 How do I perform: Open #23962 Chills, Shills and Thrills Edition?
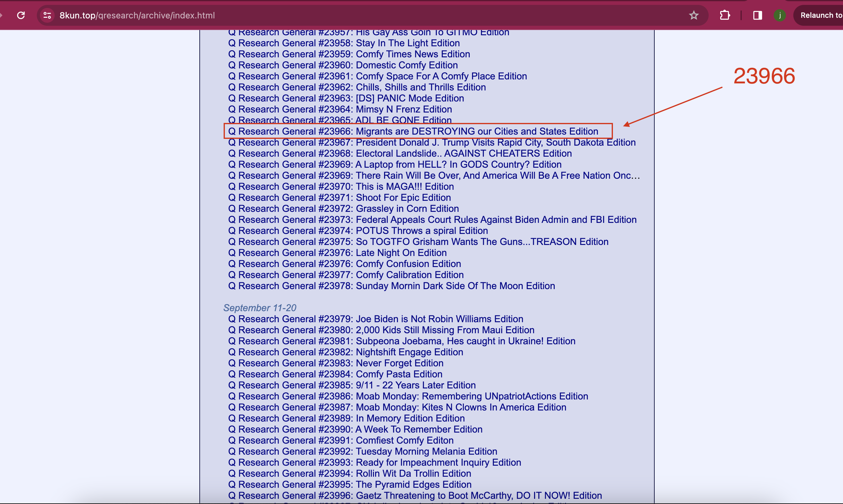[357, 87]
